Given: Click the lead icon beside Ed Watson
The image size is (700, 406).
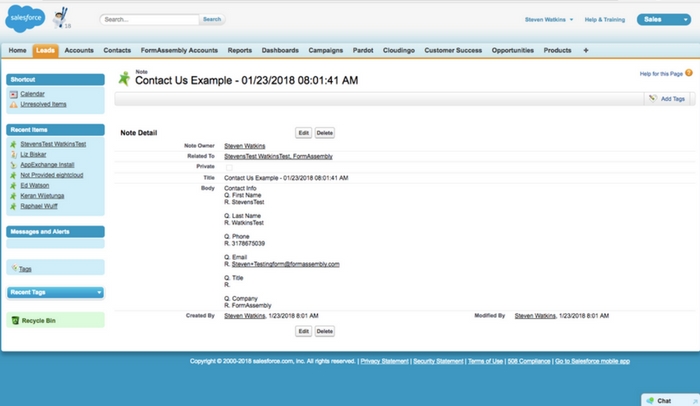Looking at the screenshot, I should click(13, 185).
